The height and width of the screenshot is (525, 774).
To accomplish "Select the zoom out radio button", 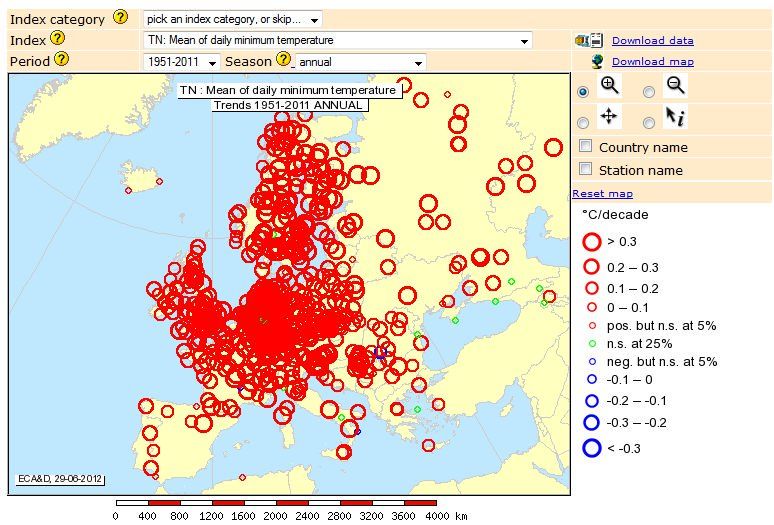I will coord(649,92).
